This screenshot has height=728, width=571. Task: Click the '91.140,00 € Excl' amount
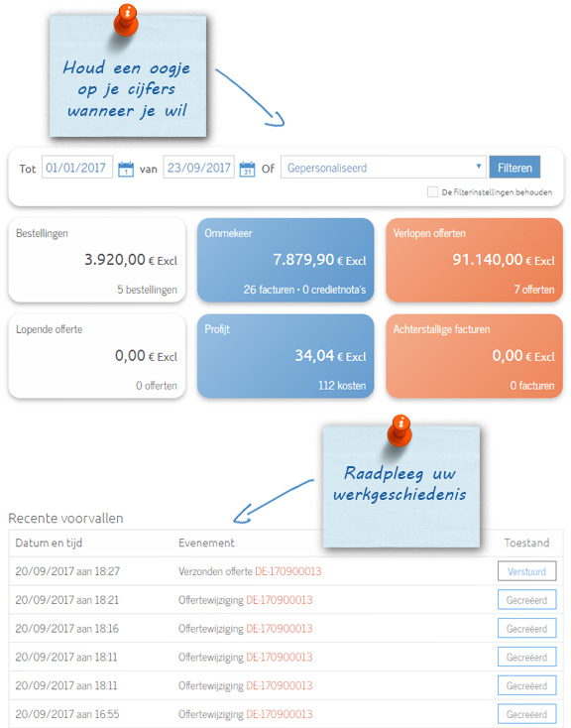(504, 260)
